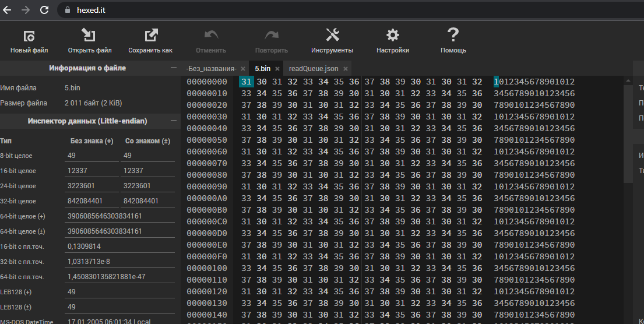This screenshot has height=324, width=644.
Task: Click the New file (Новый файл) icon
Action: [x=29, y=36]
